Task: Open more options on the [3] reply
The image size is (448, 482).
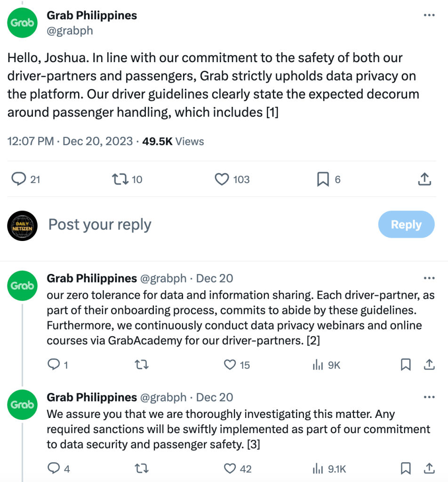Action: (429, 397)
